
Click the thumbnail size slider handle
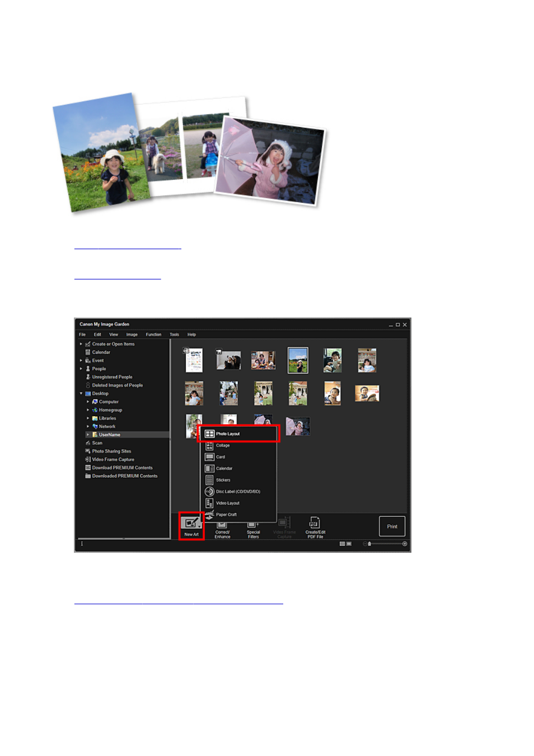369,544
